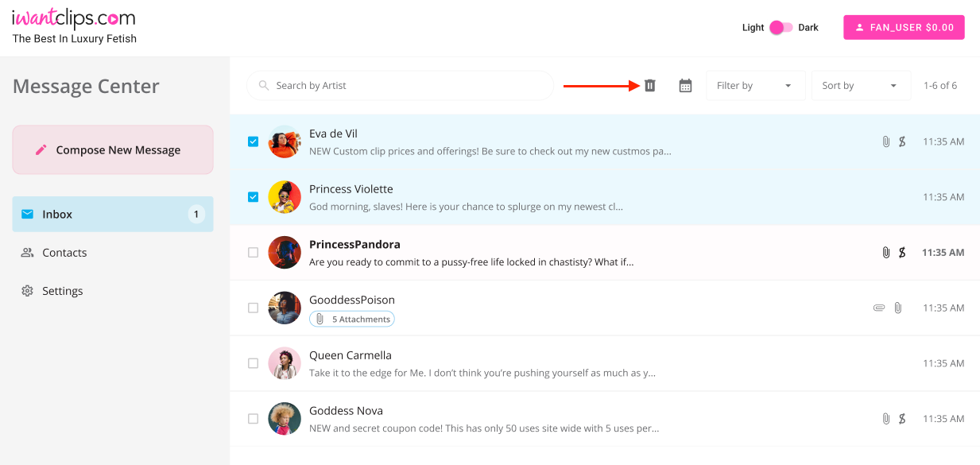Select the Queen Carmella message checkbox
Image resolution: width=980 pixels, height=465 pixels.
(x=253, y=363)
